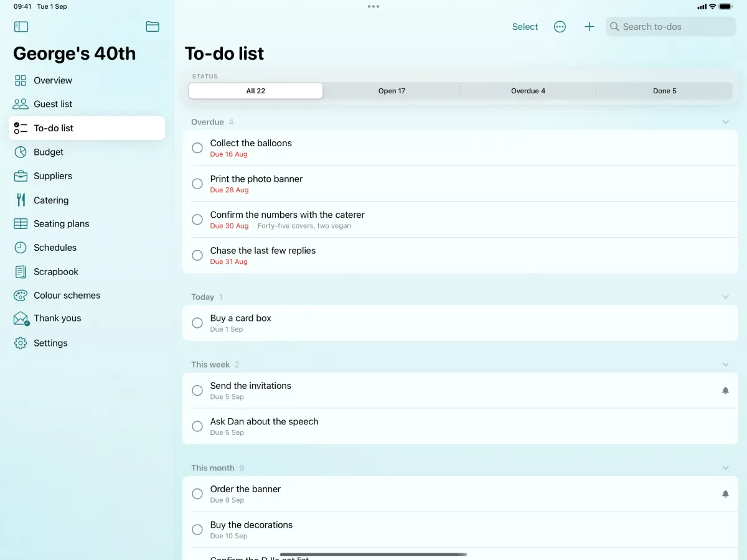Collapse the This month section chevron
The height and width of the screenshot is (560, 747).
(x=725, y=468)
